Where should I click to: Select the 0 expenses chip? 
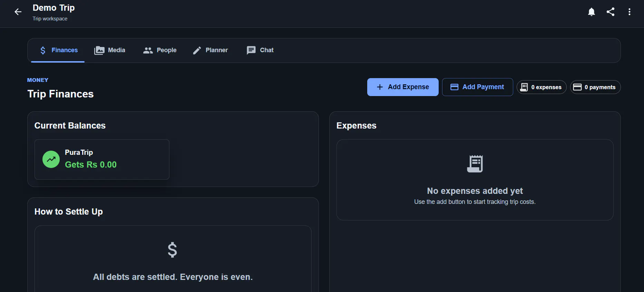541,87
